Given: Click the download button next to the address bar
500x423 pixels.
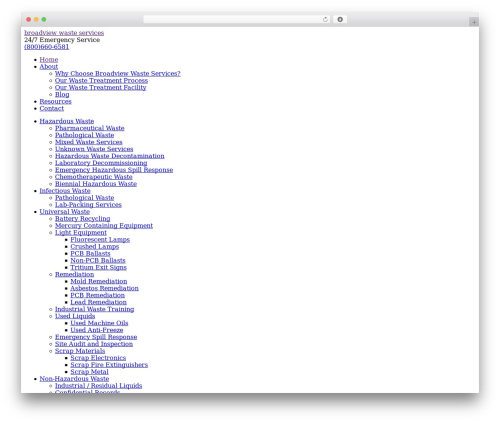Looking at the screenshot, I should point(340,20).
